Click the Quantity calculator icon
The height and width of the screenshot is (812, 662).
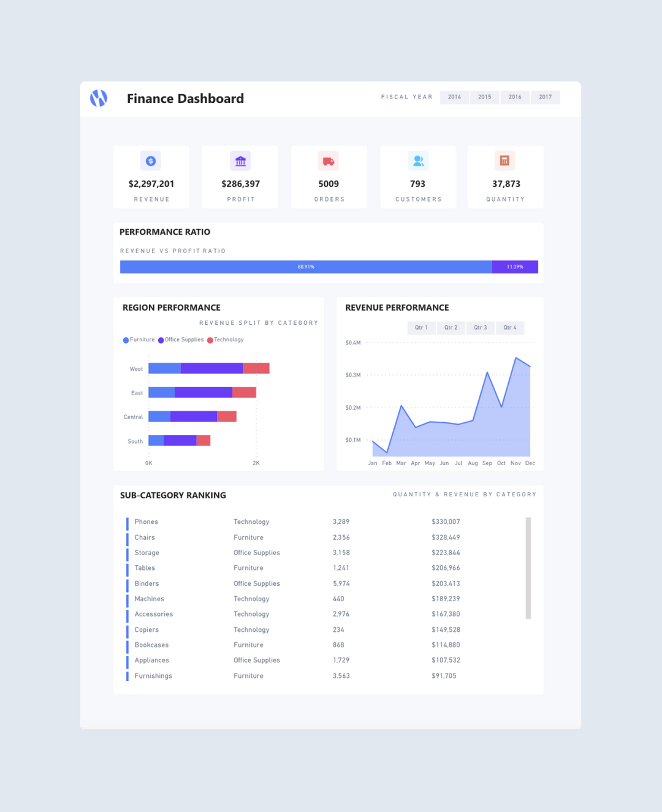[x=505, y=160]
